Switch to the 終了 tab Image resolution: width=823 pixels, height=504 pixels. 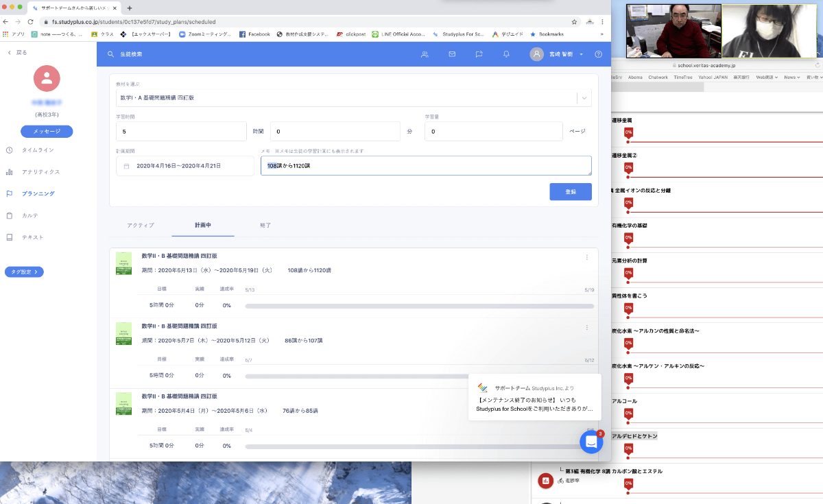265,225
